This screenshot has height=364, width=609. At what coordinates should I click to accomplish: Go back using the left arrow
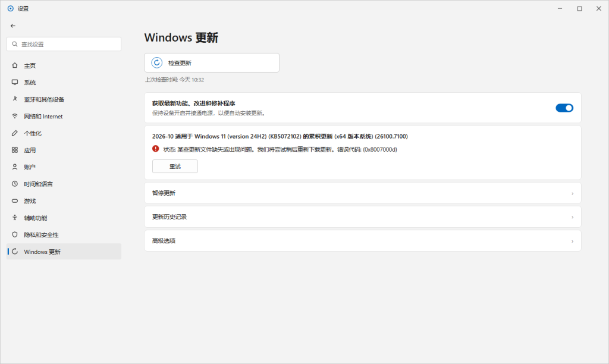(13, 26)
